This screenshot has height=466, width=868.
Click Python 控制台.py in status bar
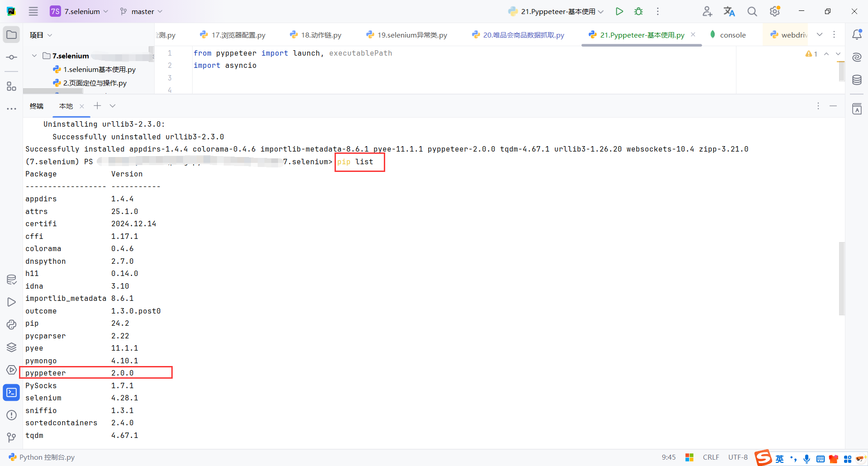click(42, 457)
